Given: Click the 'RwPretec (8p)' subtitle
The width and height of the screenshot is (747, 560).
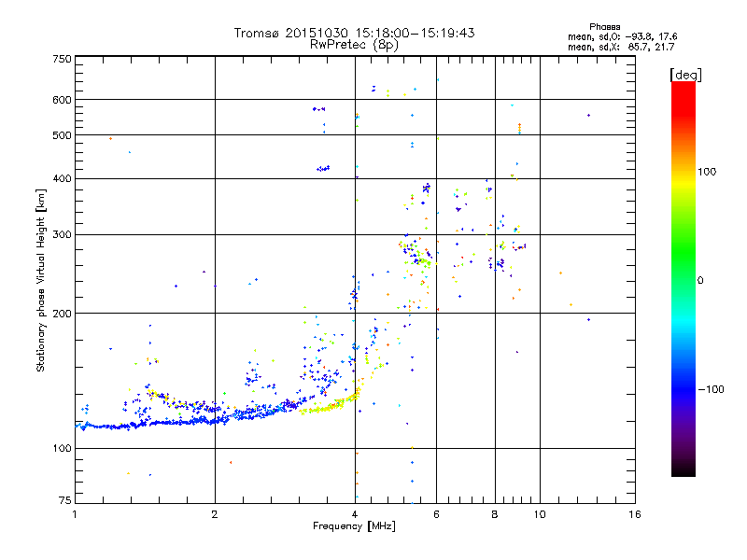Looking at the screenshot, I should coord(354,45).
